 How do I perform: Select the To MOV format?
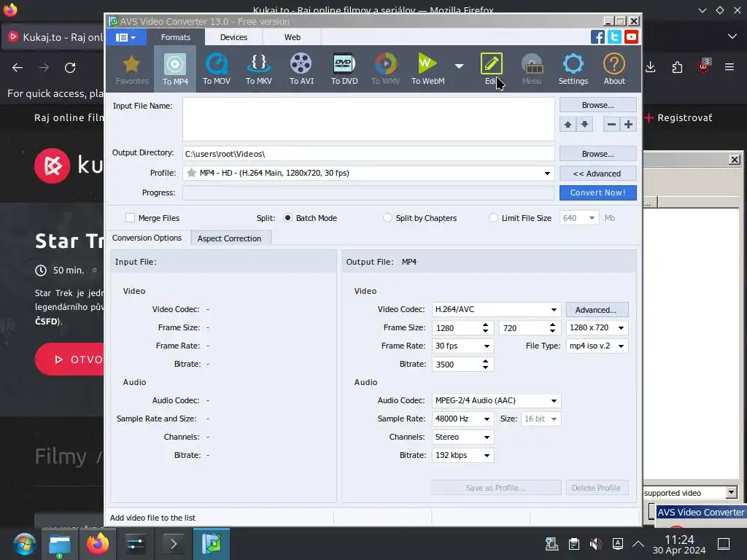[x=216, y=69]
